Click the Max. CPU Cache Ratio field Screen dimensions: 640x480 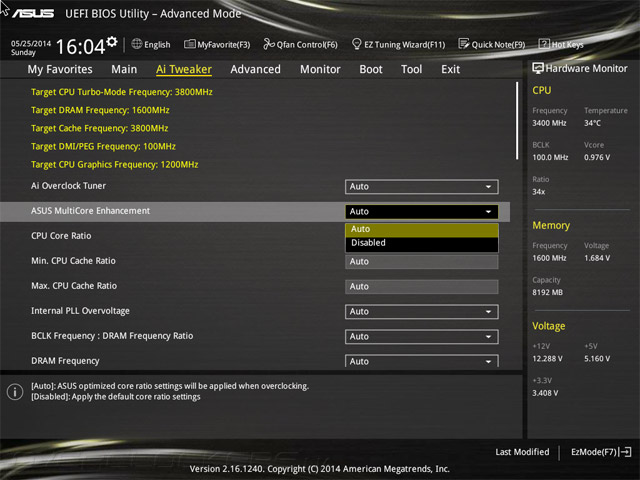coord(422,287)
